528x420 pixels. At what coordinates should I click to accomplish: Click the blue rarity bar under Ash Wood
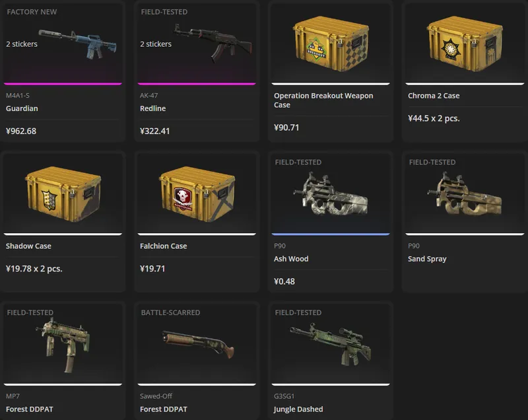click(331, 234)
